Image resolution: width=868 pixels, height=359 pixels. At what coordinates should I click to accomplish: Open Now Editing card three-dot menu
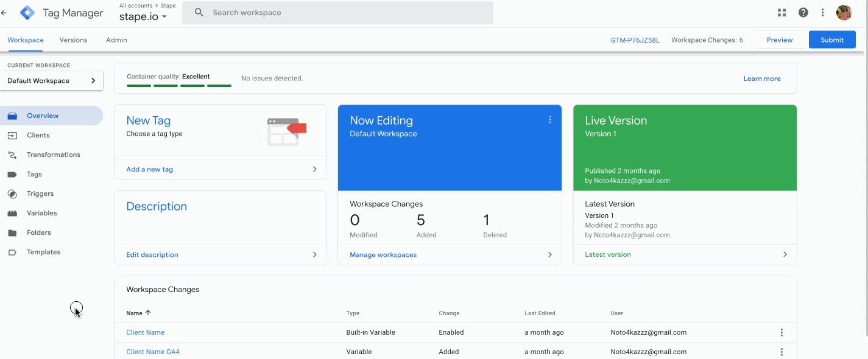[x=549, y=120]
